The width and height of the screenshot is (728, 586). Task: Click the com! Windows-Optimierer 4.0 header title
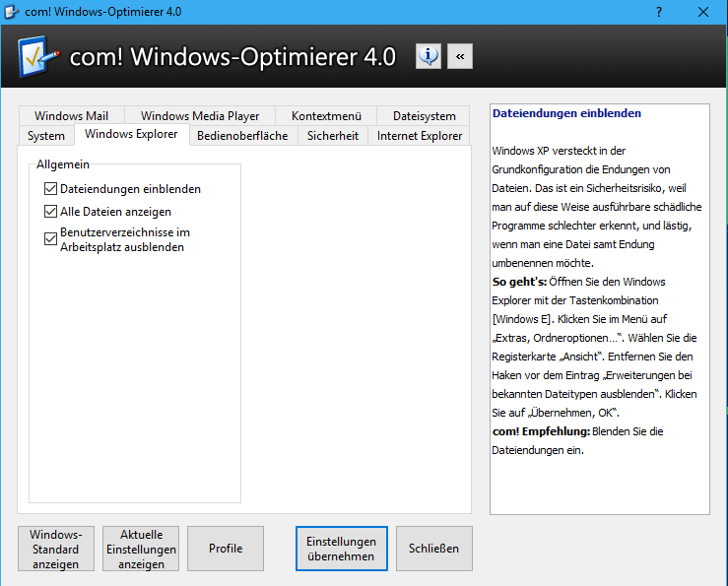pos(232,57)
